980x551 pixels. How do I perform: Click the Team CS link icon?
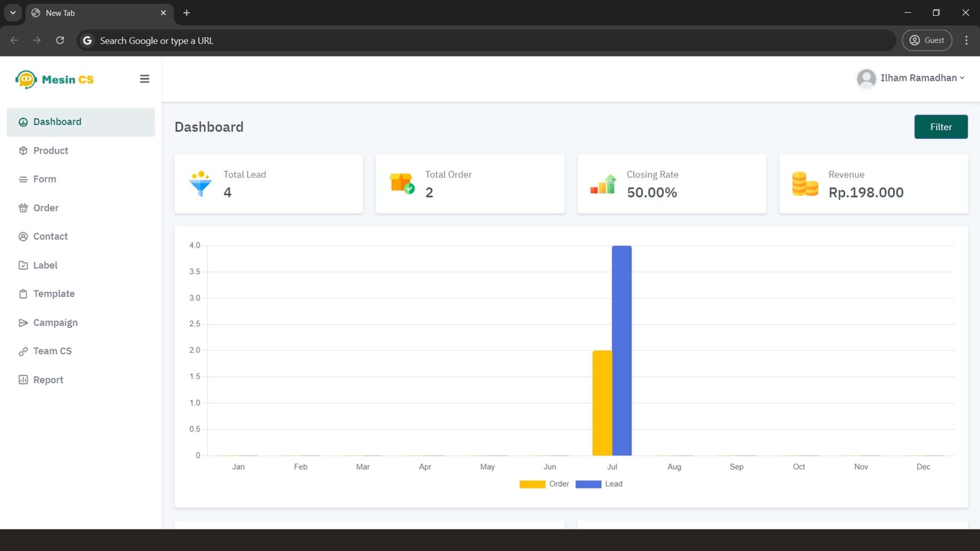coord(23,351)
